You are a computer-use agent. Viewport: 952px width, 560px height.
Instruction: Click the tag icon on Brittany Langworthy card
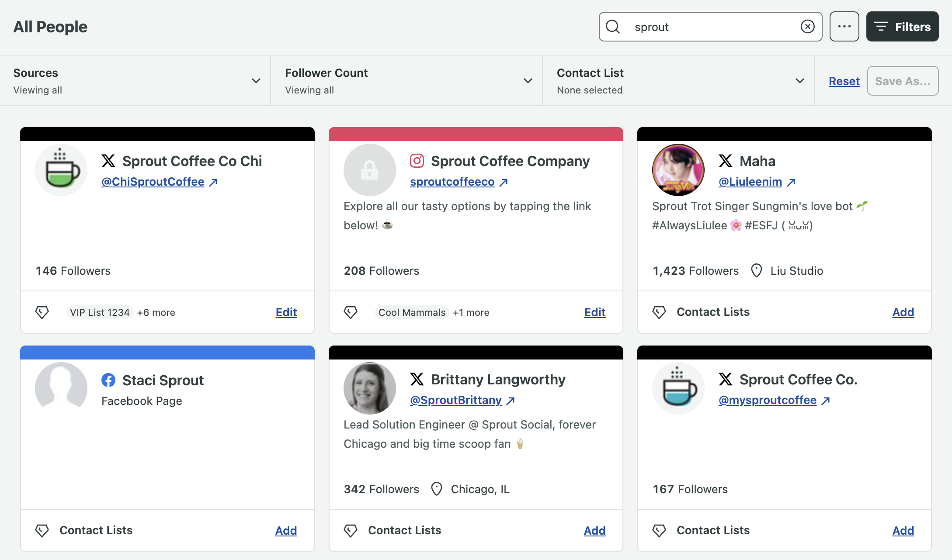pos(351,531)
